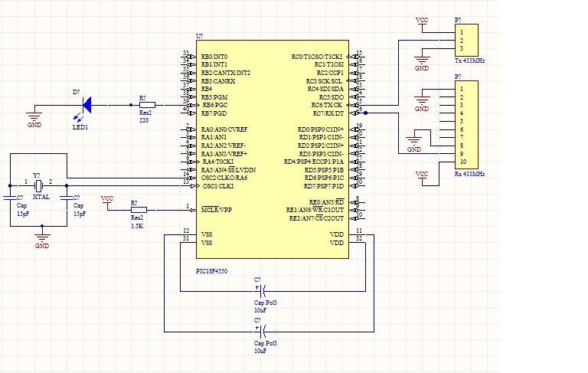Viewport: 588px width, 373px height.
Task: Click the RC2/CCP1 pin label
Action: pos(330,73)
